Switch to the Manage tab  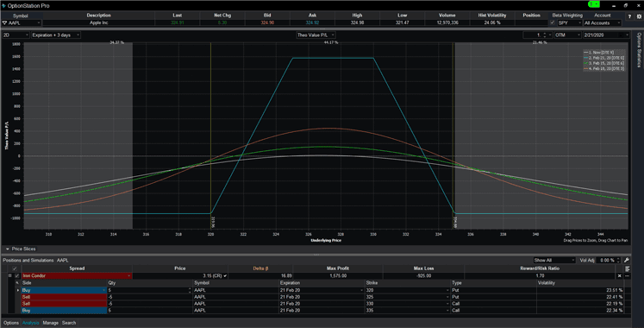tap(51, 323)
